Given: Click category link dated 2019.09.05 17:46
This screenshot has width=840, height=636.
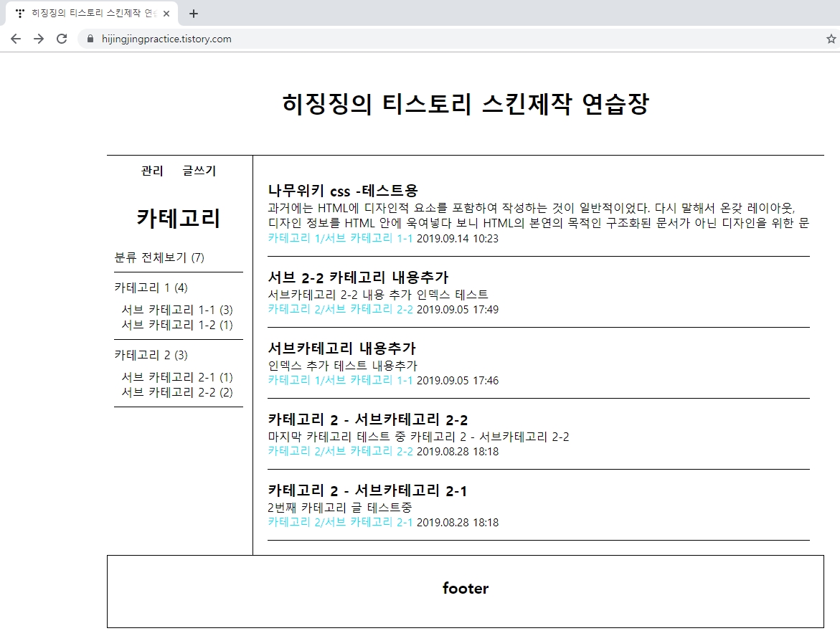Looking at the screenshot, I should pyautogui.click(x=340, y=381).
